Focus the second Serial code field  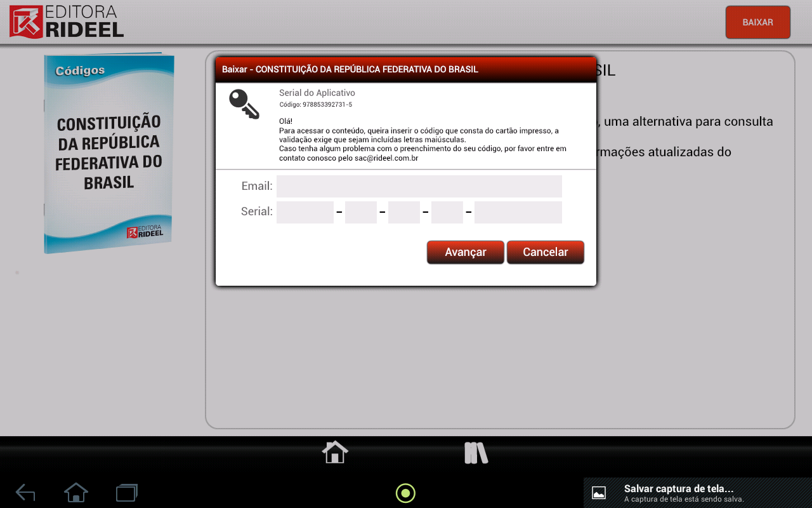click(361, 212)
